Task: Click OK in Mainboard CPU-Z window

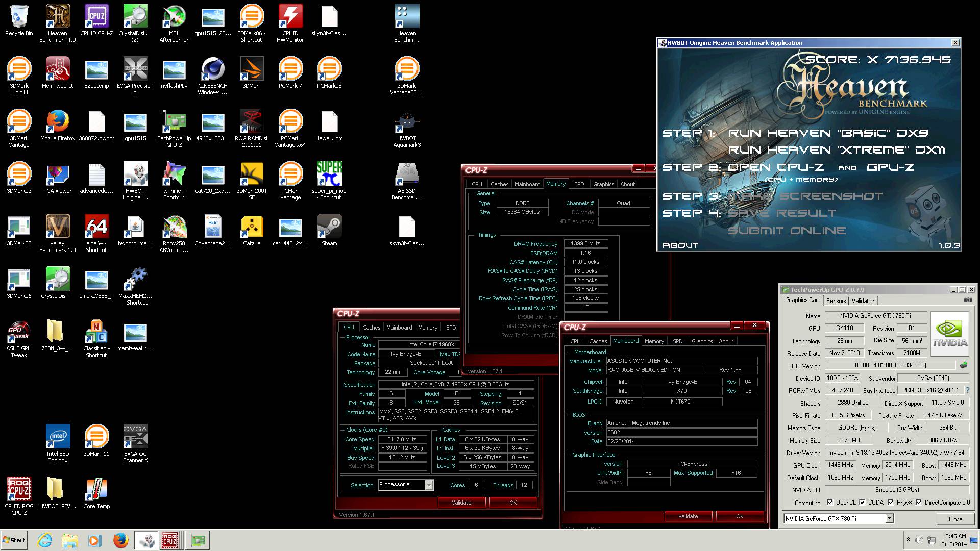Action: tap(740, 516)
